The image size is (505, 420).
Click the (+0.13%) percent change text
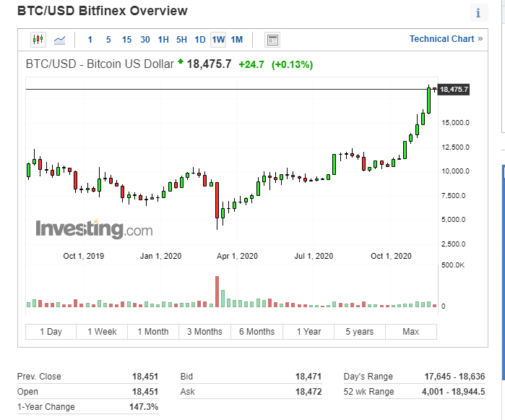(x=292, y=64)
